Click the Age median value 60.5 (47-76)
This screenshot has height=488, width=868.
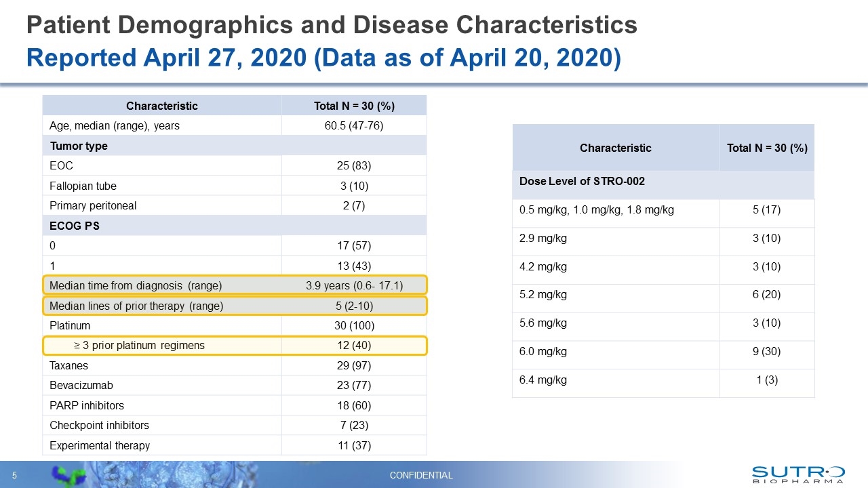354,125
